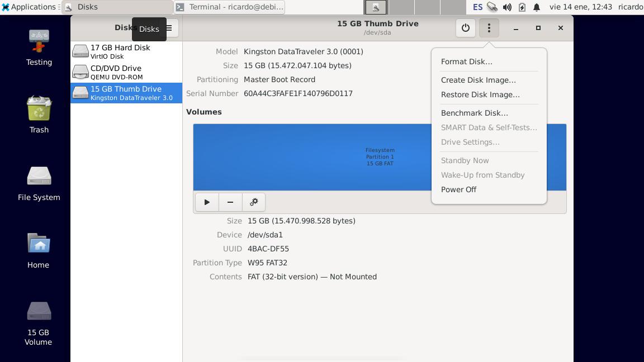
Task: Mount the partition with the play button
Action: click(x=207, y=202)
